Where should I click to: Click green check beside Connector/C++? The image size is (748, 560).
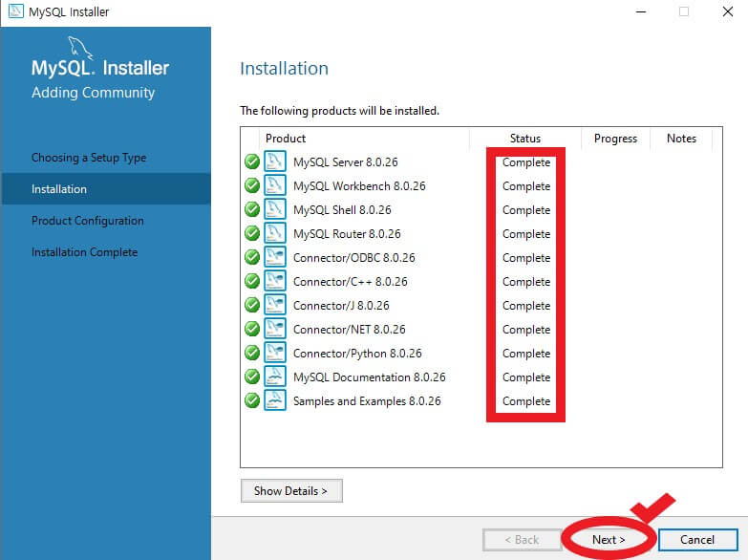[252, 281]
